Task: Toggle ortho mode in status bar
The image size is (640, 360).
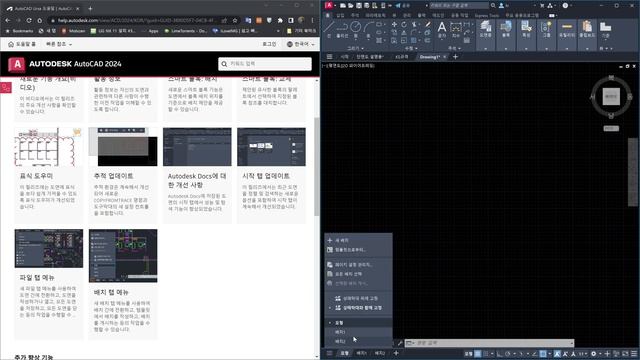Action: coord(499,353)
